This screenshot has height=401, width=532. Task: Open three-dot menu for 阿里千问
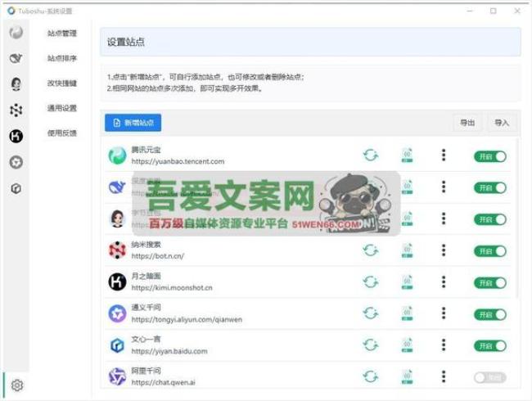[x=444, y=376]
